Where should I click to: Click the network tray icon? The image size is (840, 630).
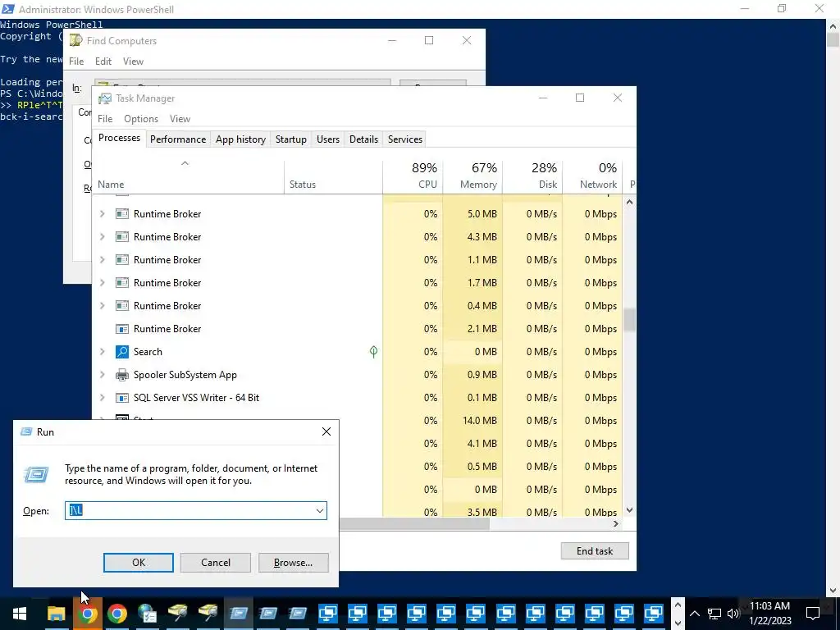tap(714, 614)
